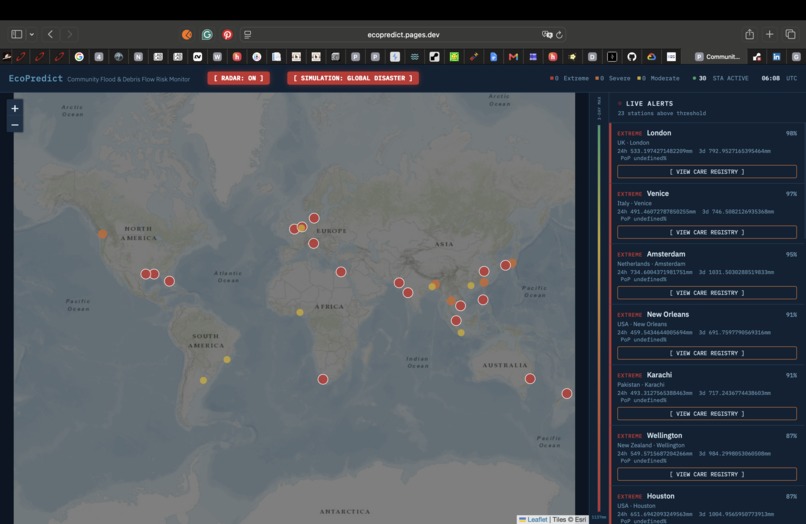Click the ecopredict.pages.dev address bar

tap(403, 34)
